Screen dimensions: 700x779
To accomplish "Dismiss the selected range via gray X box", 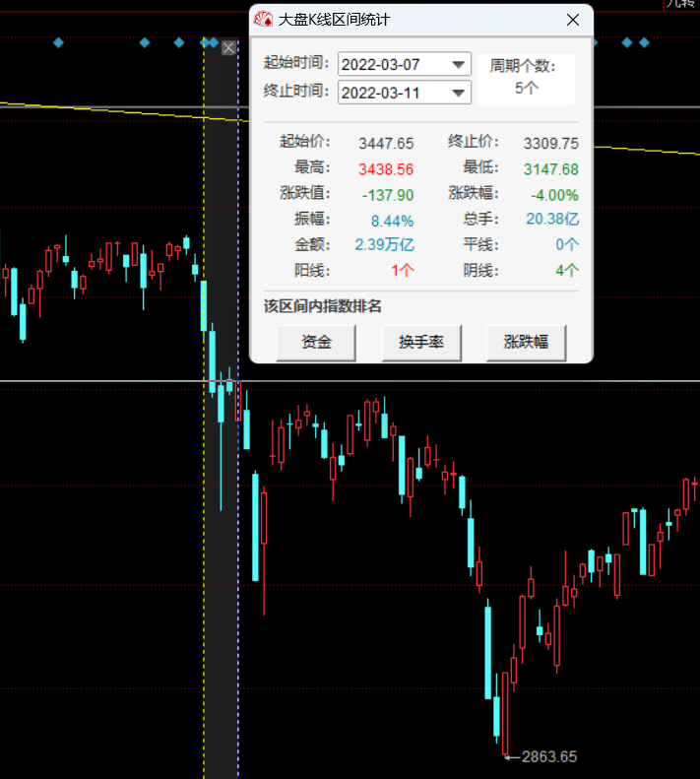I will click(228, 48).
